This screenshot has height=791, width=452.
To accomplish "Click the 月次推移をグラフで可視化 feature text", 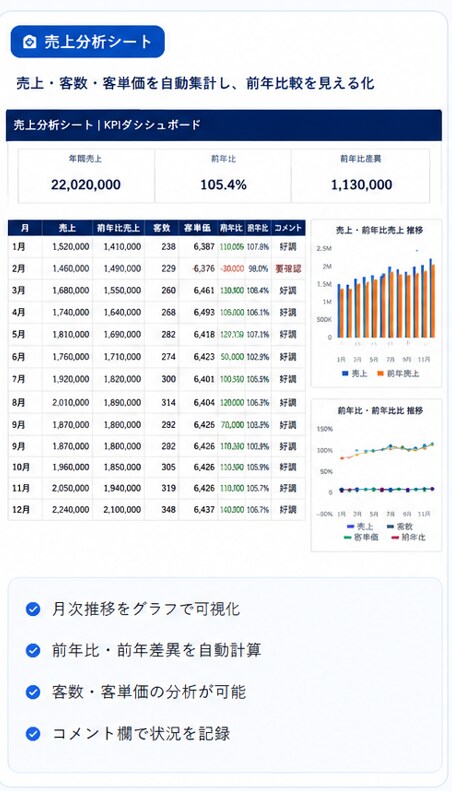I will pos(146,609).
